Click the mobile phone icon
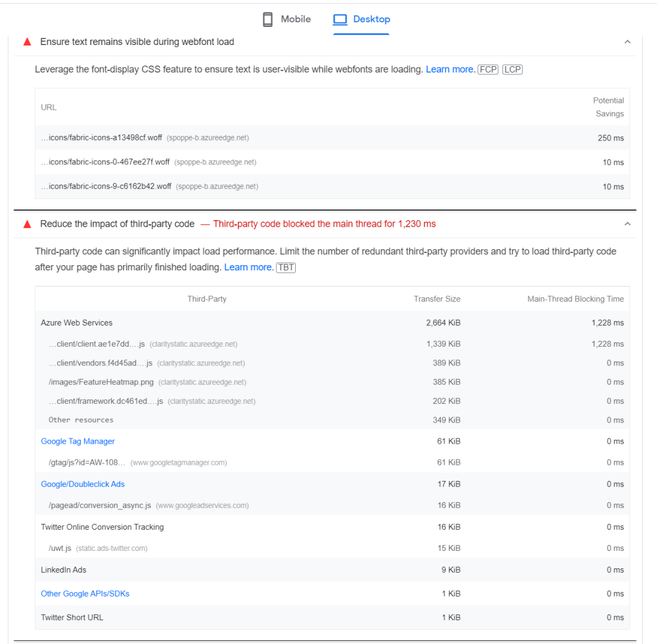Screen dimensions: 657x644 [268, 19]
